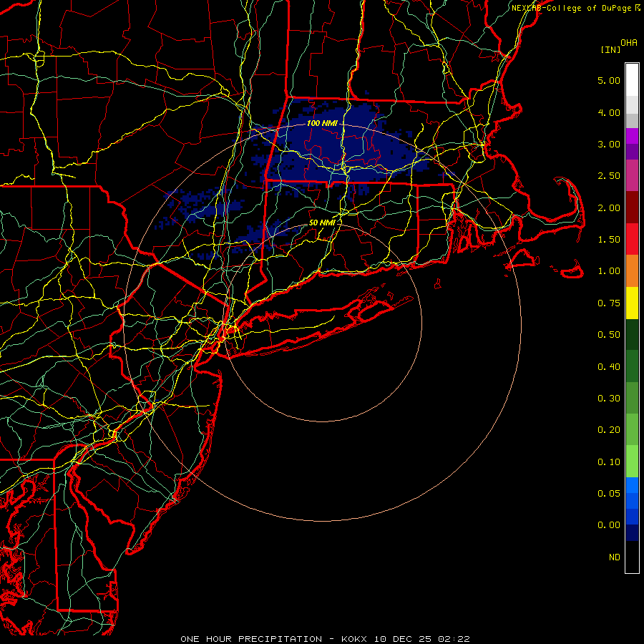Click the 0.75 legend value

[x=609, y=303]
